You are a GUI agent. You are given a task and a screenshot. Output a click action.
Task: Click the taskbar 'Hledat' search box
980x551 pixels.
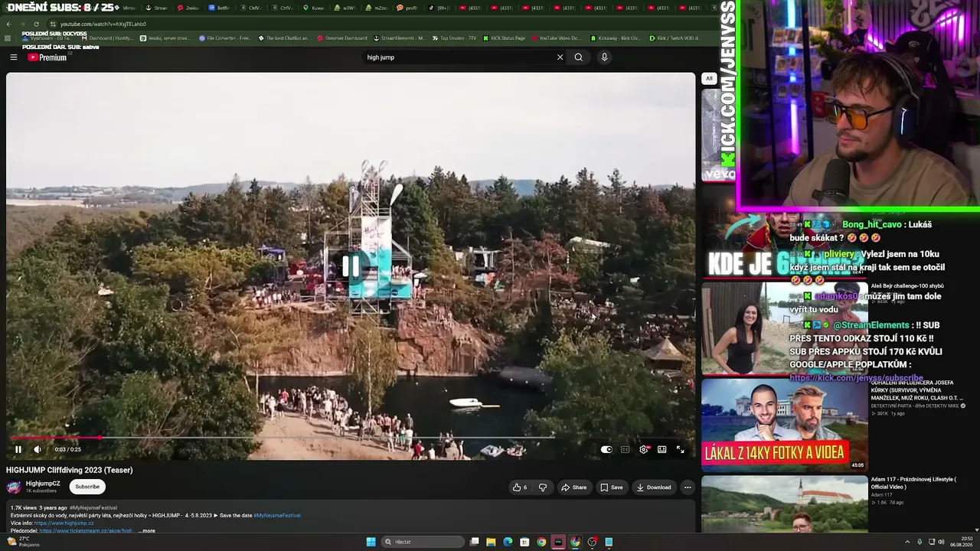point(423,542)
